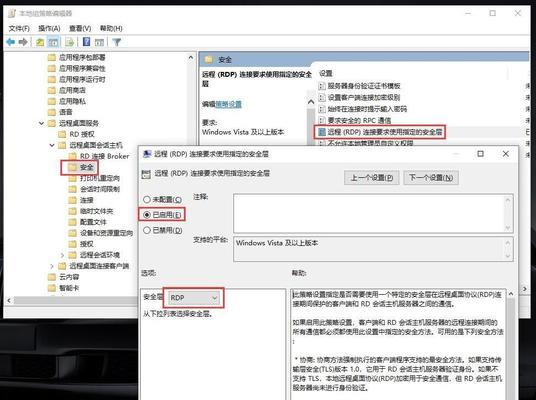Click the blue Back arrow in toolbar
This screenshot has width=536, height=400.
11,42
